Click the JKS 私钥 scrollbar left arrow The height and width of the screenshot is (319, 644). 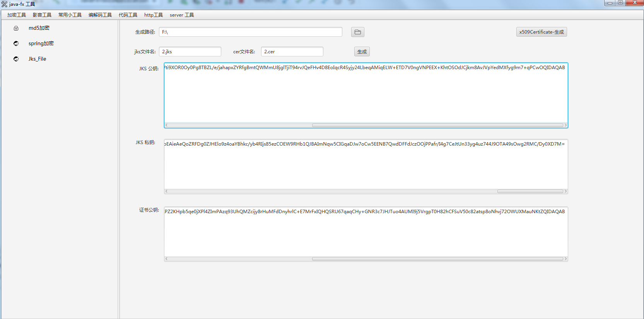tap(166, 191)
